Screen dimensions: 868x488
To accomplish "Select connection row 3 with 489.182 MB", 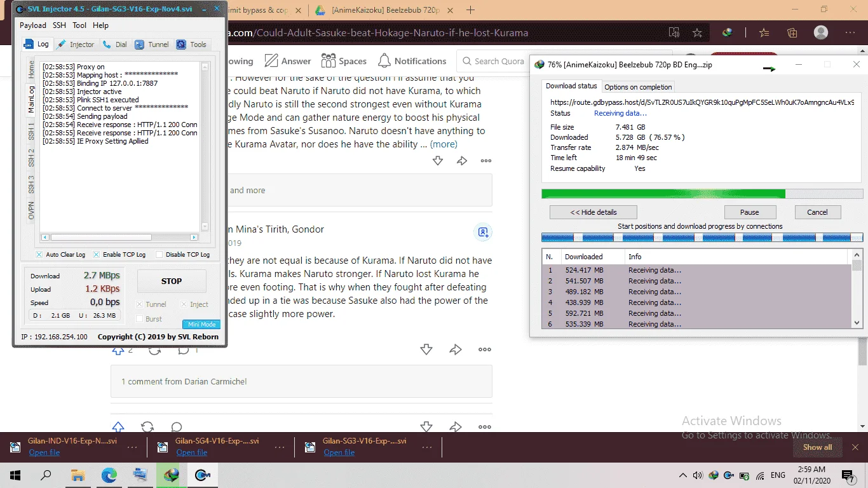I will tap(697, 292).
